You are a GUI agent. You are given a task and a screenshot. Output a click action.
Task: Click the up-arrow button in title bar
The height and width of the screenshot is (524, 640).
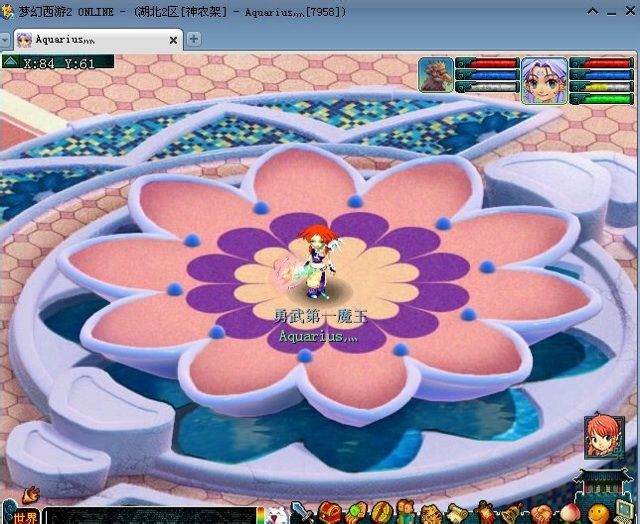point(592,11)
